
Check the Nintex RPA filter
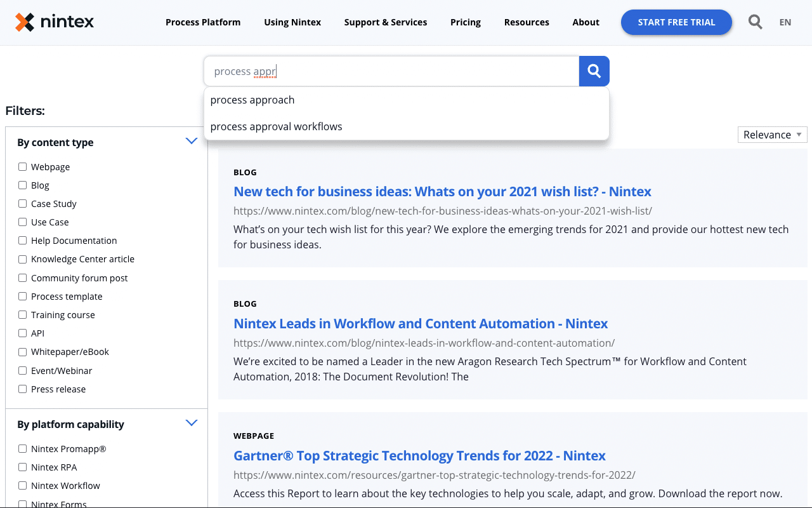click(22, 467)
